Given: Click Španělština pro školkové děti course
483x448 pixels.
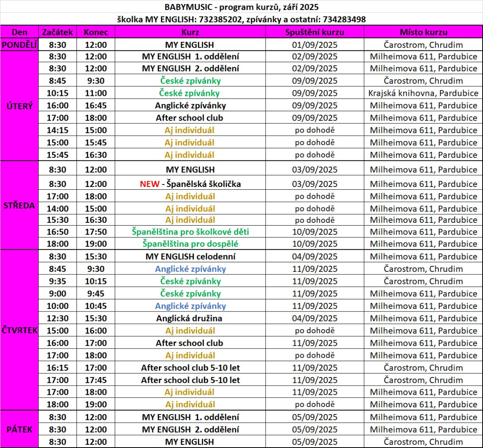Looking at the screenshot, I should 190,232.
